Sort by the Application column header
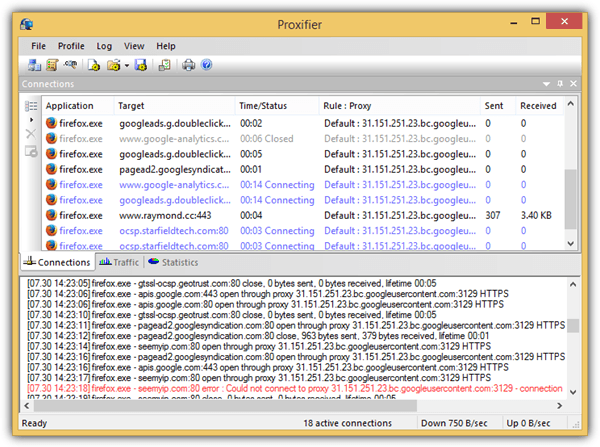 click(78, 106)
